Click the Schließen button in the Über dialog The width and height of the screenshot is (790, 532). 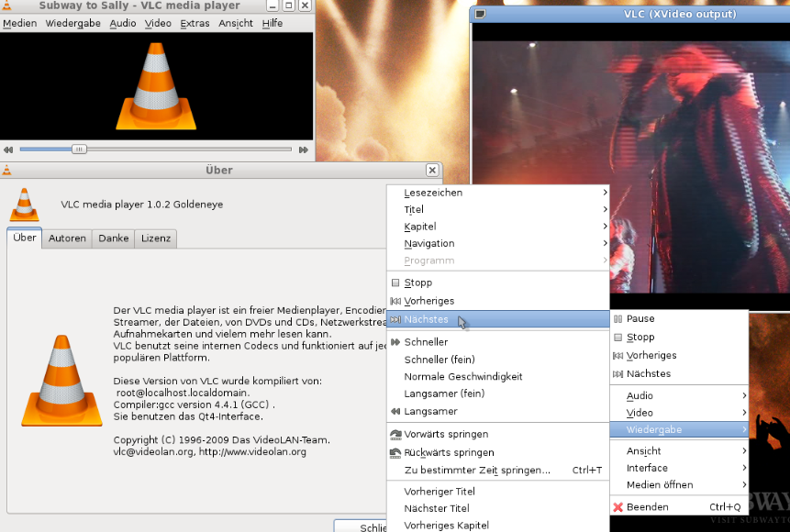[x=361, y=526]
